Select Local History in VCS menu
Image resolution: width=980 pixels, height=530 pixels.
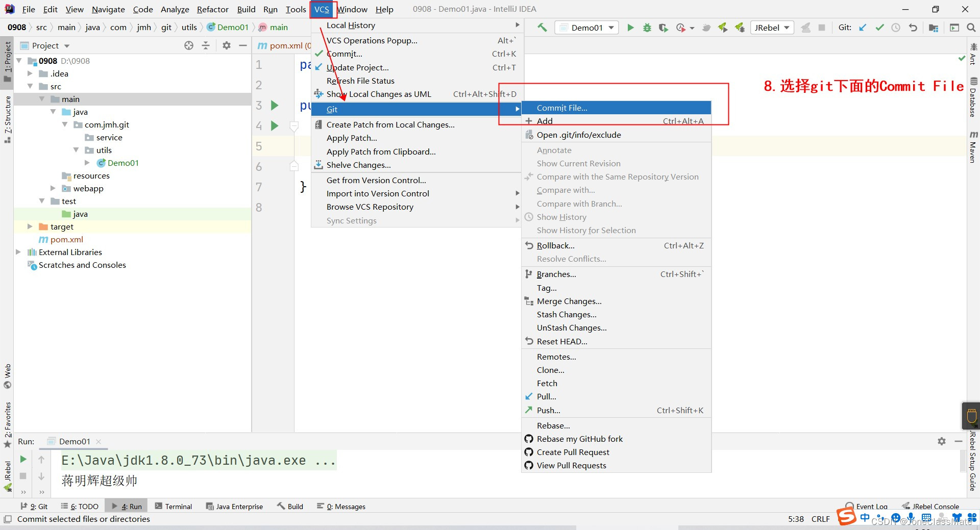pyautogui.click(x=416, y=25)
